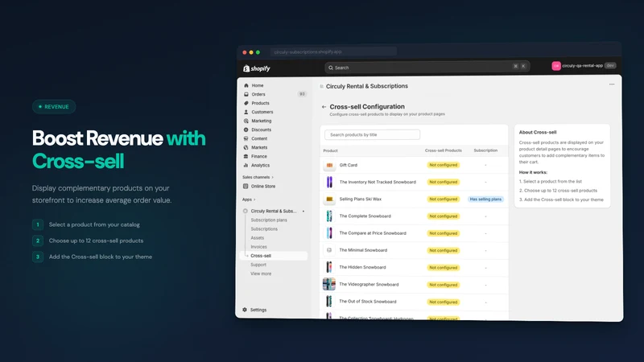
Task: Click The Videographer Snowboard thumbnail
Action: click(x=329, y=284)
